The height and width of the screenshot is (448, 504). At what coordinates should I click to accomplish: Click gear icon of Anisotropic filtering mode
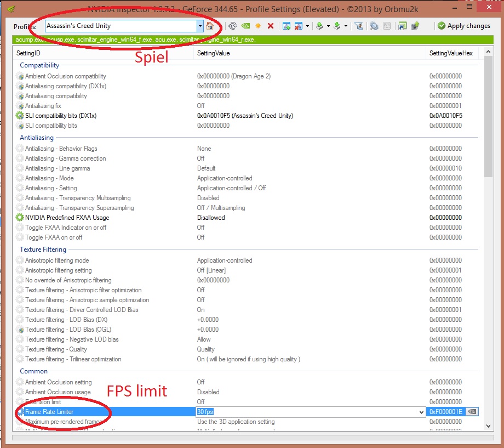20,260
